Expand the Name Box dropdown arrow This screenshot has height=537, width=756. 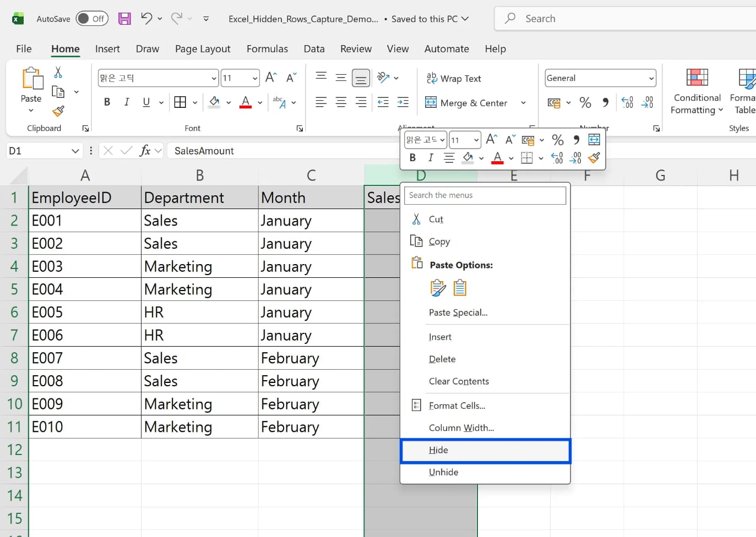[75, 151]
